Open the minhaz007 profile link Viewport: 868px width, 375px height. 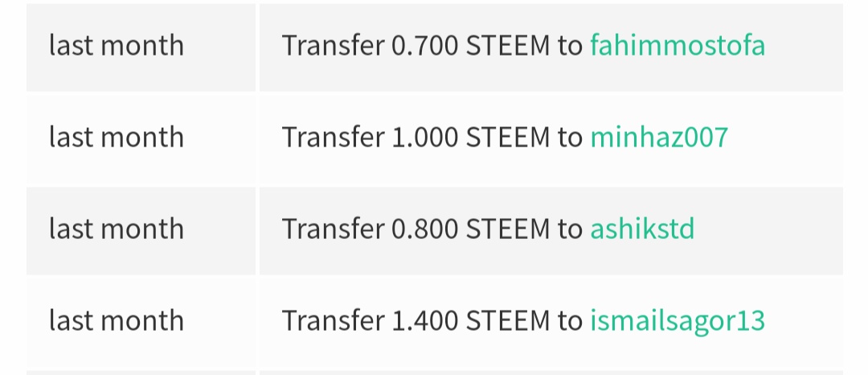point(659,137)
